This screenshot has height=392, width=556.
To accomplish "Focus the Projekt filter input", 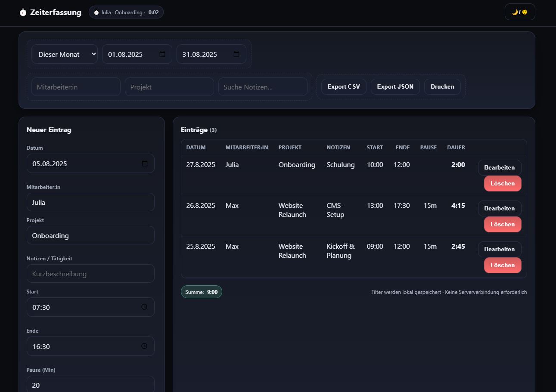I will [169, 87].
